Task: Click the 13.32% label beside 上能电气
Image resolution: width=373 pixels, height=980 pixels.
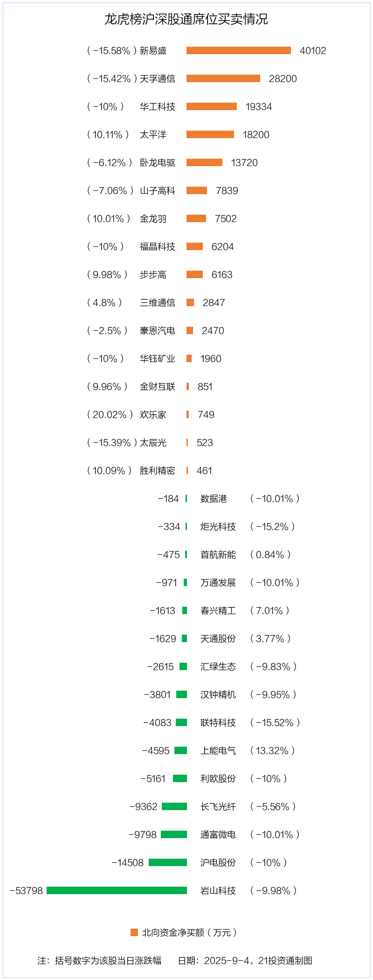Action: [273, 750]
